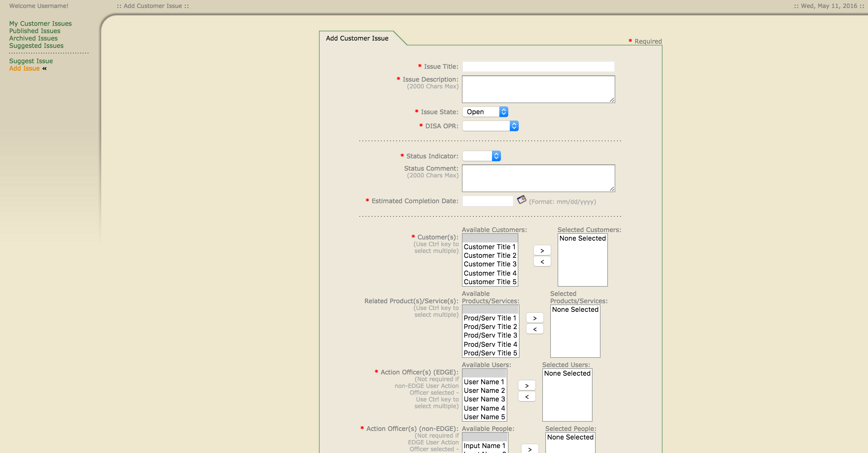This screenshot has width=868, height=453.
Task: Open Published Issues
Action: 35,31
